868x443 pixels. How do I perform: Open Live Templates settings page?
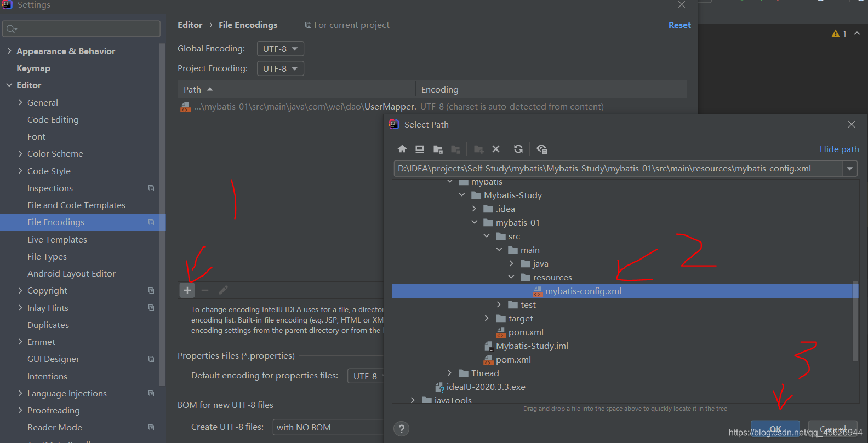click(x=57, y=239)
